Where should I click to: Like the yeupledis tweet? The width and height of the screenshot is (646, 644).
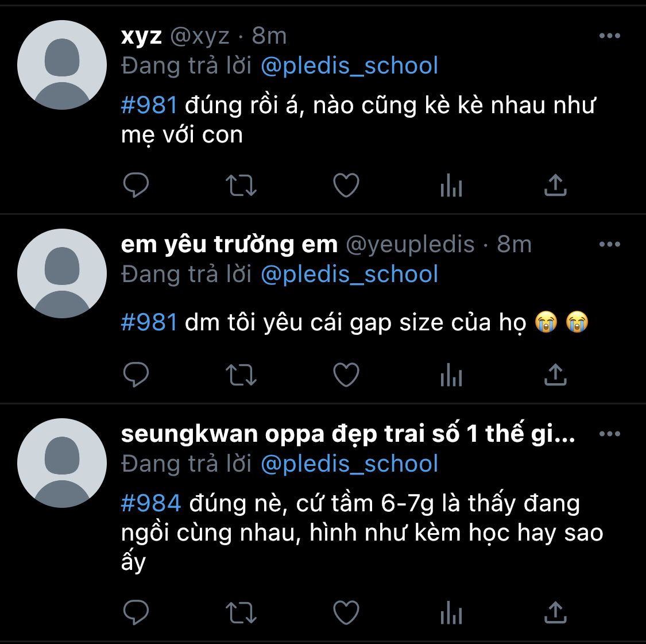[346, 375]
